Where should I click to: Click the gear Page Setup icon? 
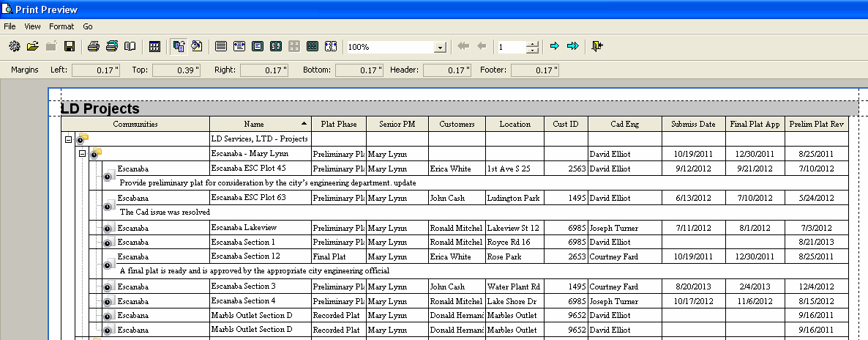coord(14,46)
